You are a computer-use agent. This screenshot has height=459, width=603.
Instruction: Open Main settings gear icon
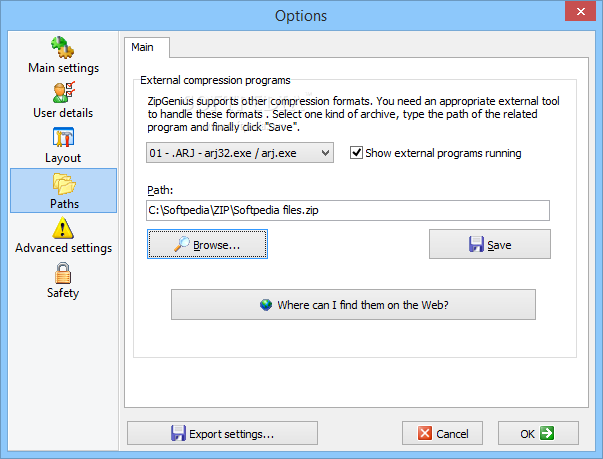[x=63, y=47]
